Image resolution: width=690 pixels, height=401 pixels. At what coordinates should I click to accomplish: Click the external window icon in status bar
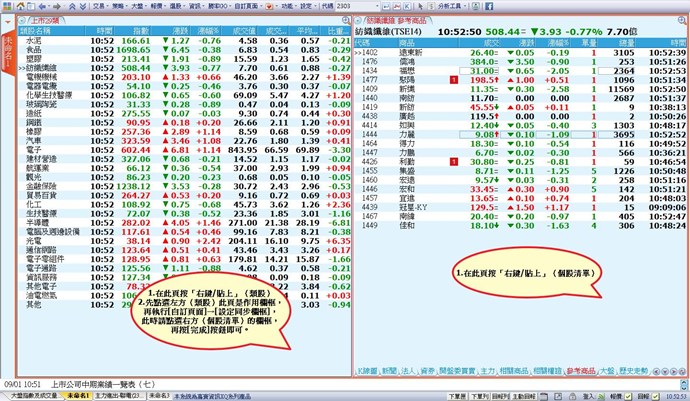(x=558, y=397)
